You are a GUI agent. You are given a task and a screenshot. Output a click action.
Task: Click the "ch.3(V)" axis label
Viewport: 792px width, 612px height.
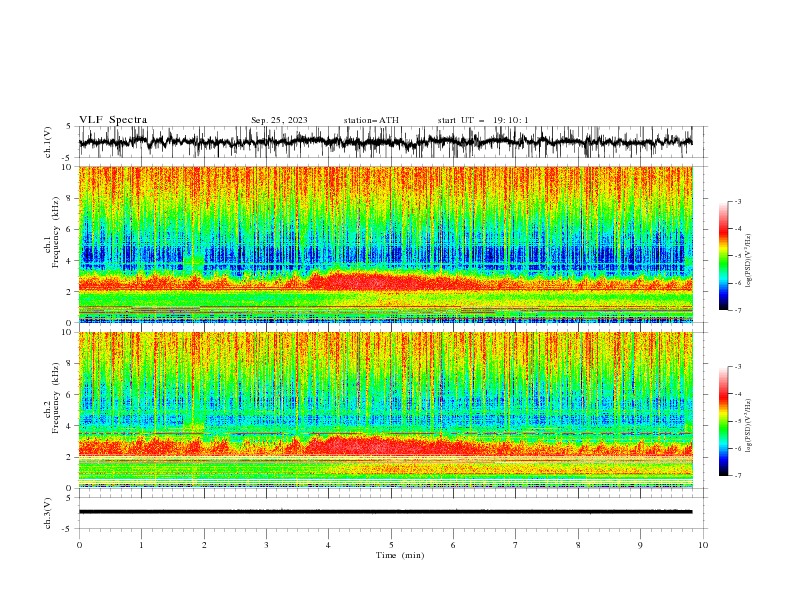[x=48, y=513]
